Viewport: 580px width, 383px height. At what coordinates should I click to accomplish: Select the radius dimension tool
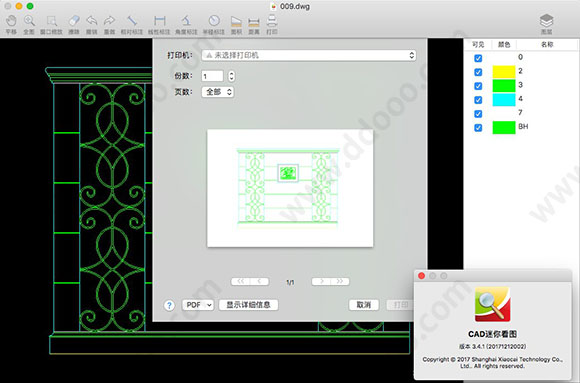(213, 24)
